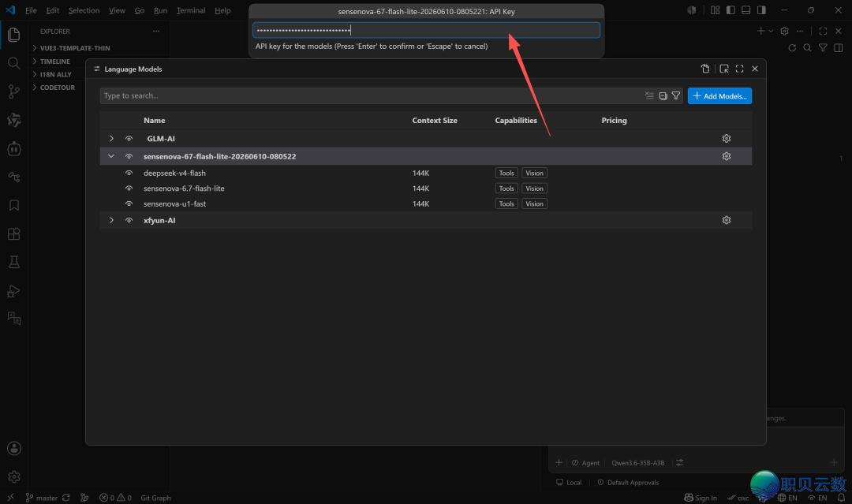Viewport: 852px width, 504px height.
Task: Open the Terminal menu
Action: (191, 10)
